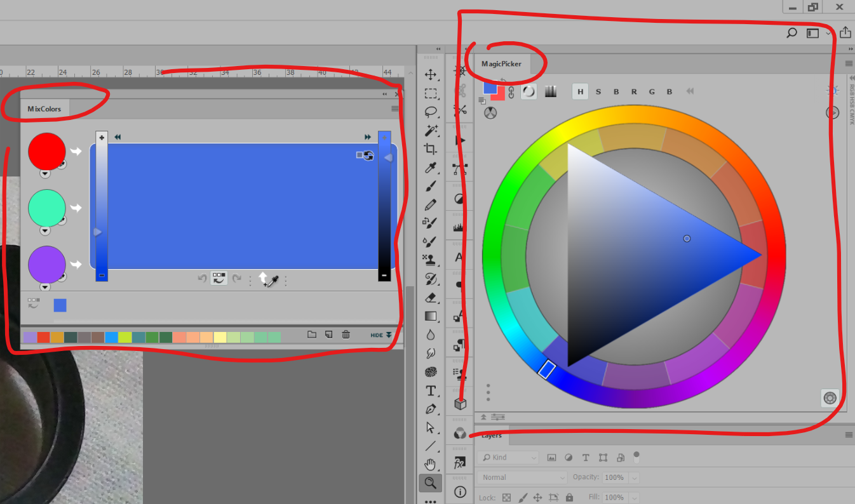
Task: Switch MagicPicker to G mode
Action: pyautogui.click(x=652, y=91)
